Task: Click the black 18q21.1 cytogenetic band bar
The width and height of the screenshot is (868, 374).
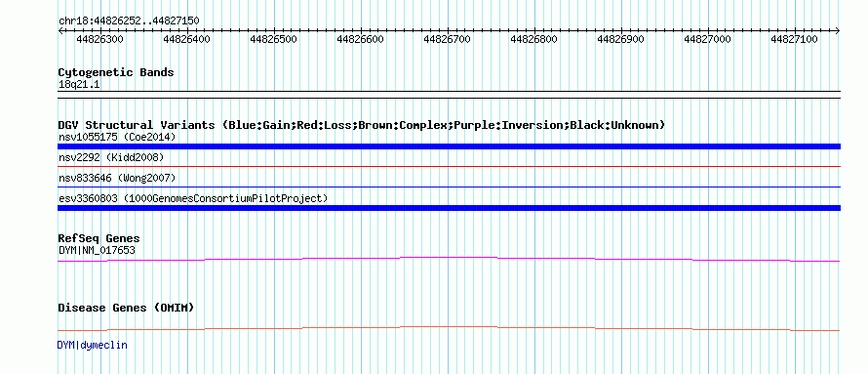Action: click(x=449, y=94)
